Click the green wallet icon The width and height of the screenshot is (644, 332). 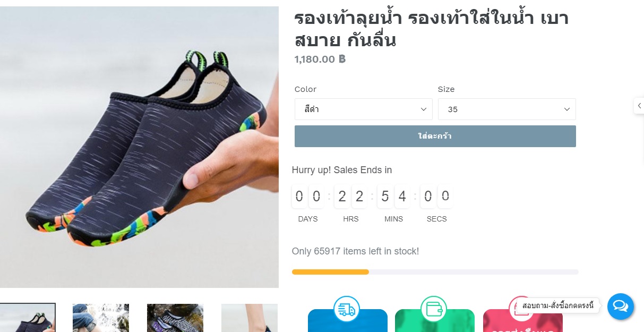(434, 309)
